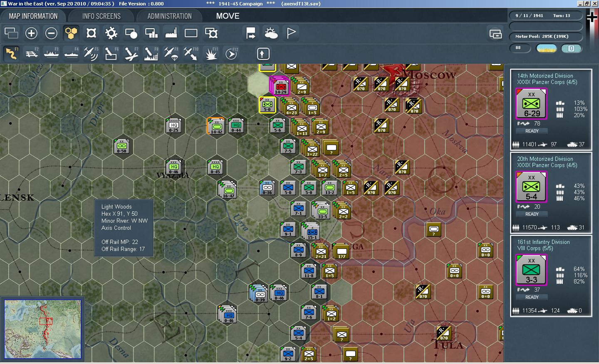Switch to the INFO SCREENS tab
The height and width of the screenshot is (364, 599).
pos(101,16)
